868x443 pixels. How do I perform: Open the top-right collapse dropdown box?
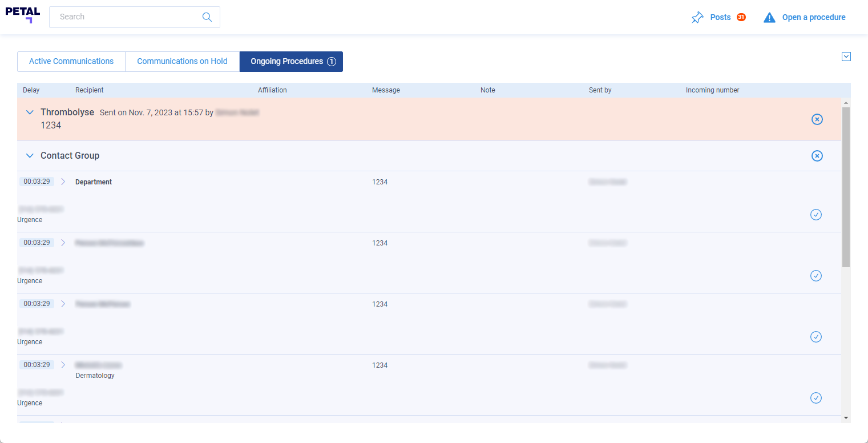[x=846, y=57]
